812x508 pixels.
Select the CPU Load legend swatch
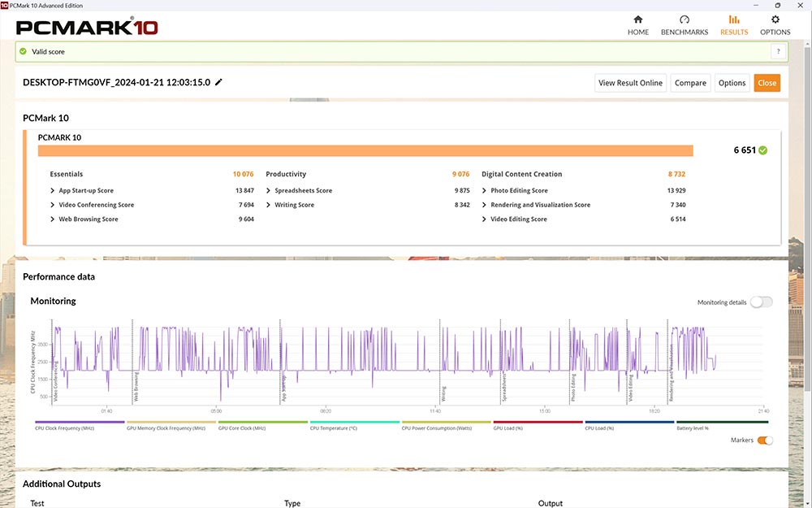pyautogui.click(x=630, y=422)
